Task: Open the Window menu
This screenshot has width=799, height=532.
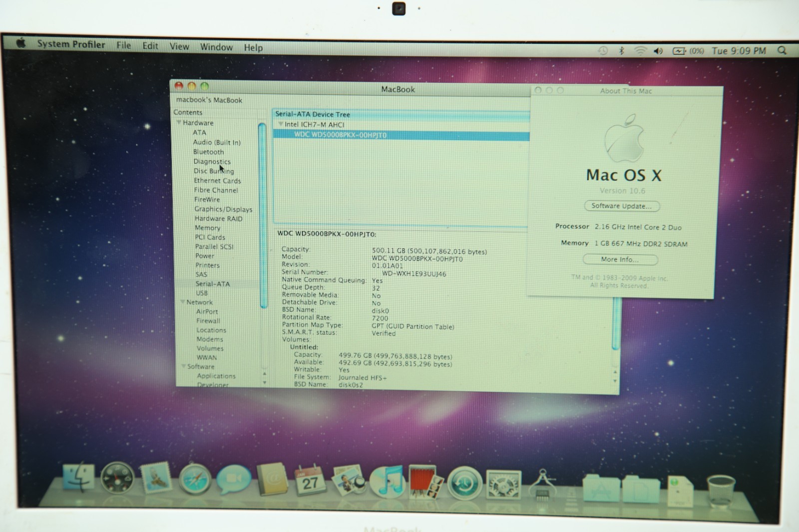Action: coord(216,47)
